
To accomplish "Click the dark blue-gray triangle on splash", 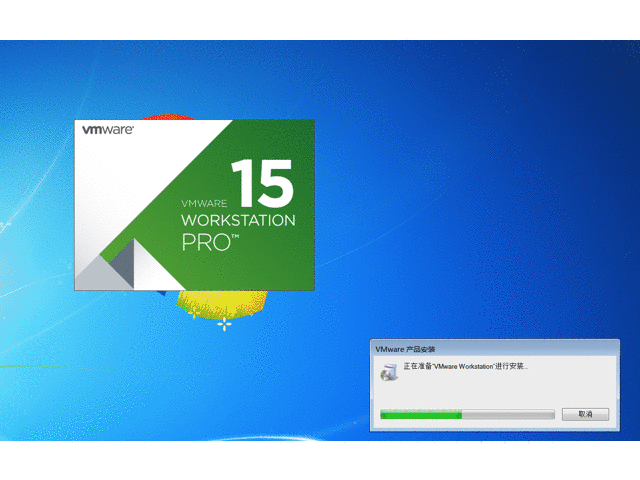I will pos(125,262).
